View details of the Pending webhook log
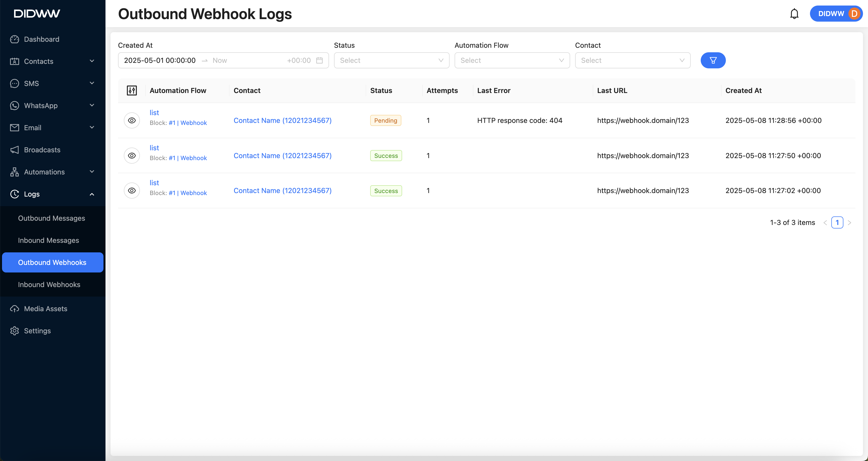Screen dimensions: 868x461 132,120
